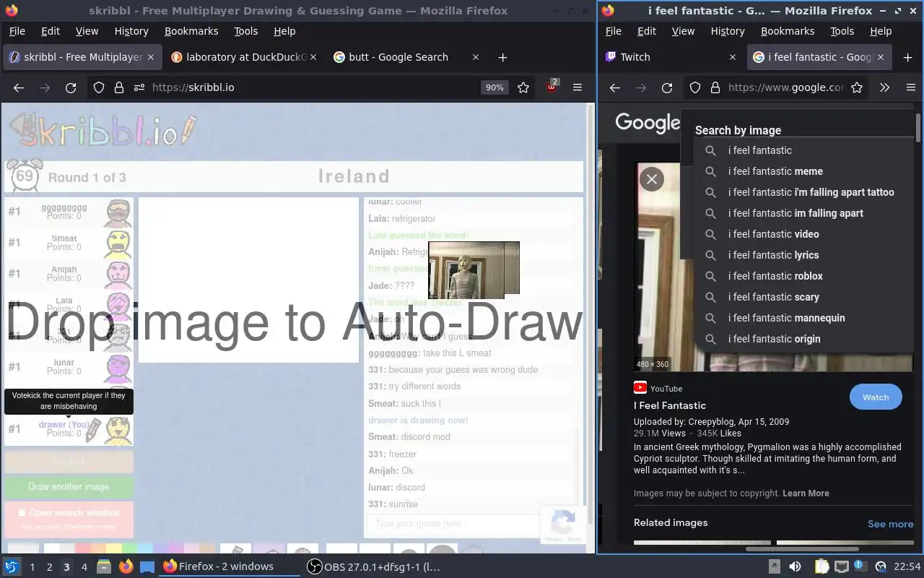Open hamburger menu in skribbl Firefox window
The width and height of the screenshot is (924, 578).
click(x=577, y=87)
